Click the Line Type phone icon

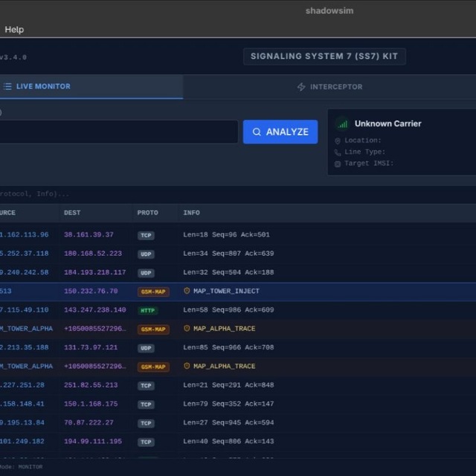tap(337, 152)
